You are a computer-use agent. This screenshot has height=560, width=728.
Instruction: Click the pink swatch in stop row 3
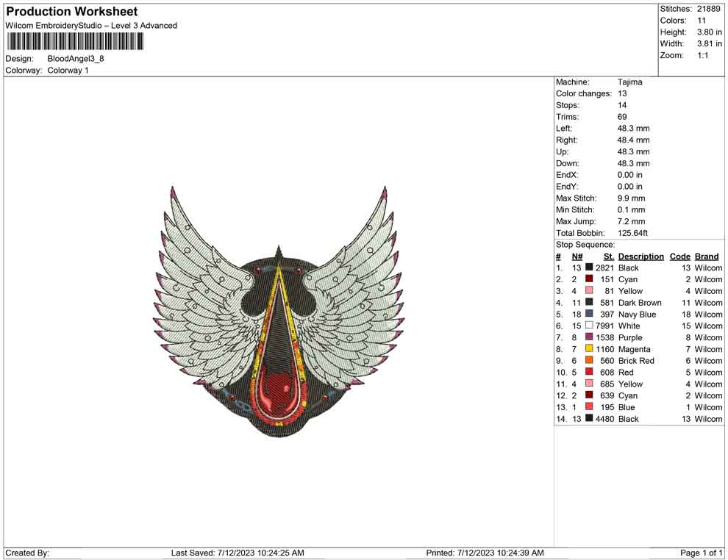tap(589, 290)
